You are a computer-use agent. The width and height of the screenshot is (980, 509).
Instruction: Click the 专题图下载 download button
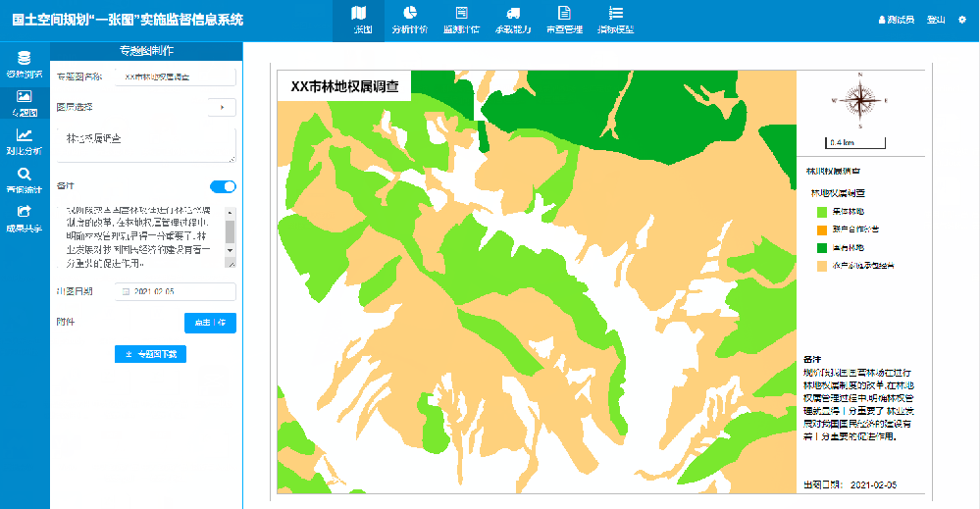point(151,354)
